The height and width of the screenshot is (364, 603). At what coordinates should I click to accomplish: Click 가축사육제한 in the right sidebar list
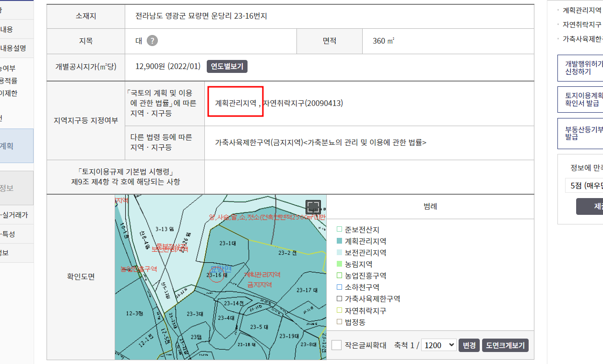[582, 39]
